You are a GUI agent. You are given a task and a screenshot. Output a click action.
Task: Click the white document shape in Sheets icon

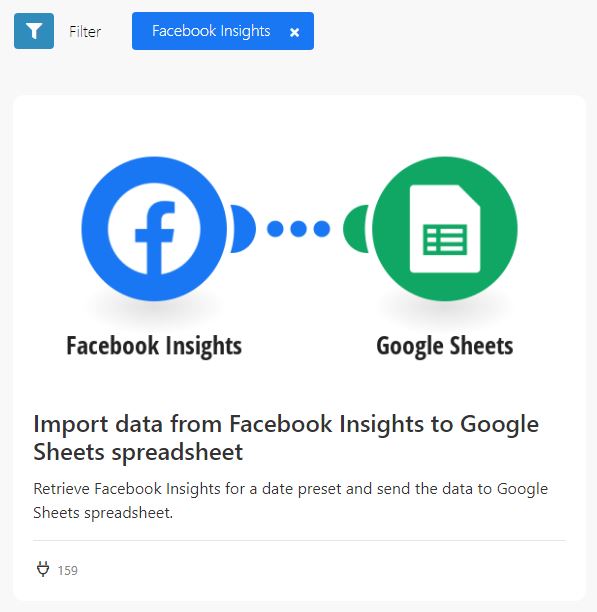click(445, 229)
